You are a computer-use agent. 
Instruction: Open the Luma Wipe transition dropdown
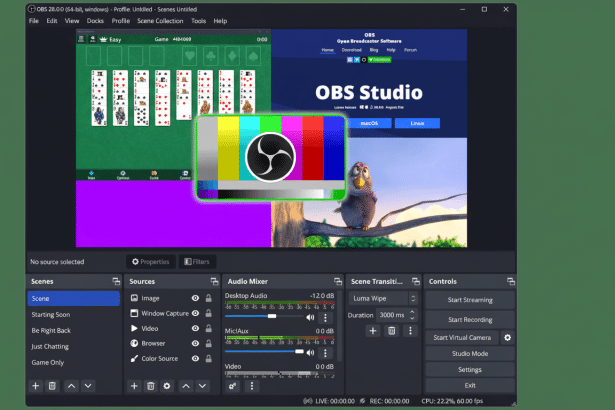point(383,299)
